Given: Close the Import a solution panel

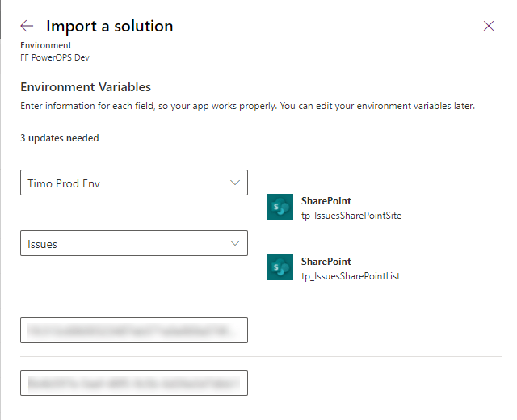Looking at the screenshot, I should [x=489, y=26].
